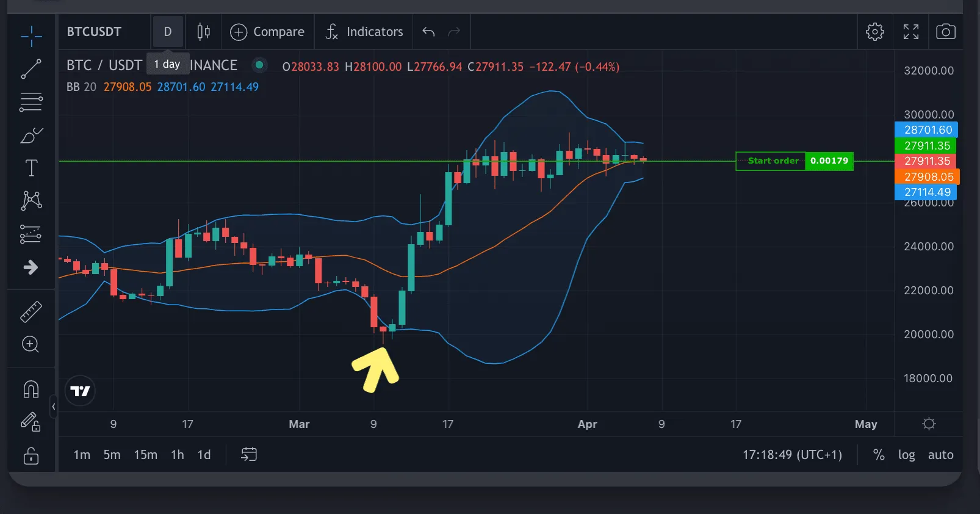This screenshot has height=514, width=980.
Task: Enable percent scale mode
Action: coord(879,455)
